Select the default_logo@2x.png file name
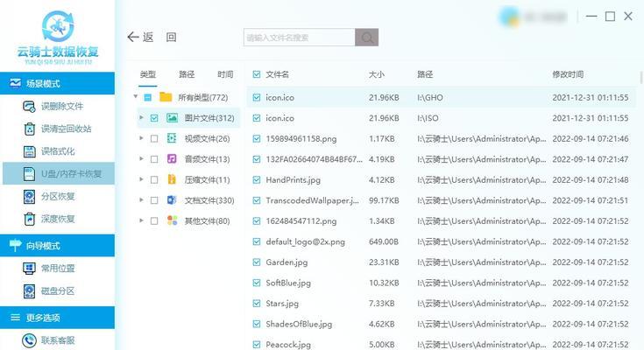The width and height of the screenshot is (644, 350). [305, 241]
